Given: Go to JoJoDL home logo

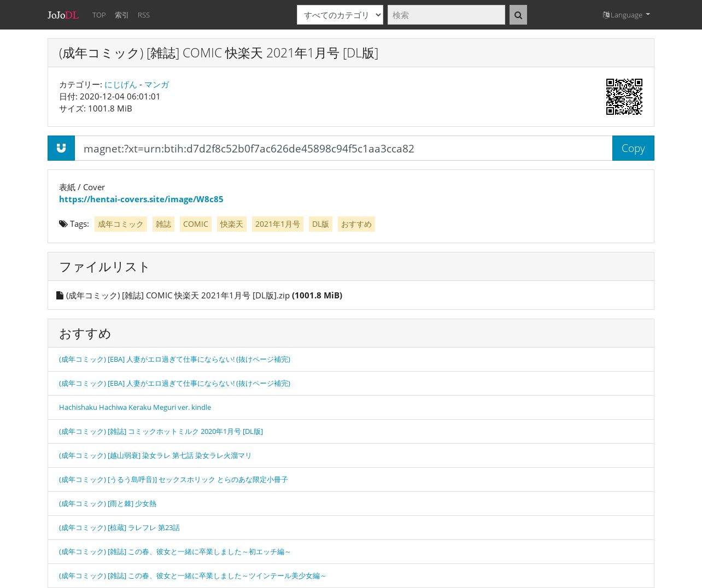Looking at the screenshot, I should point(63,15).
